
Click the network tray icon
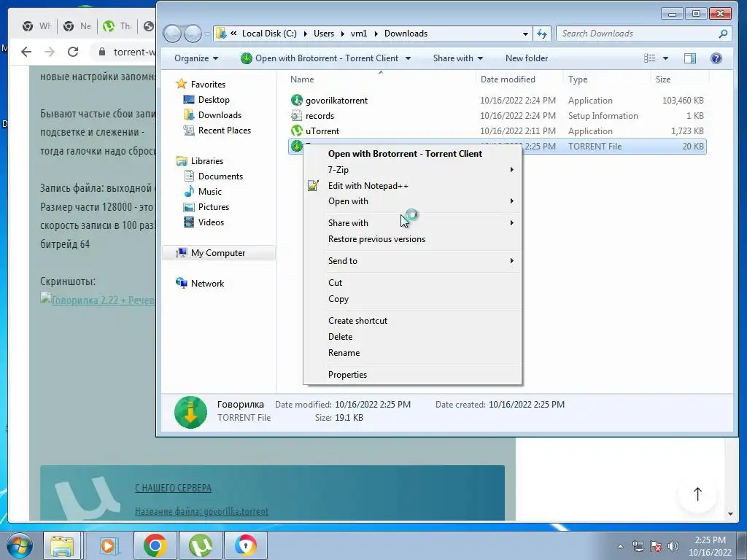pos(638,546)
